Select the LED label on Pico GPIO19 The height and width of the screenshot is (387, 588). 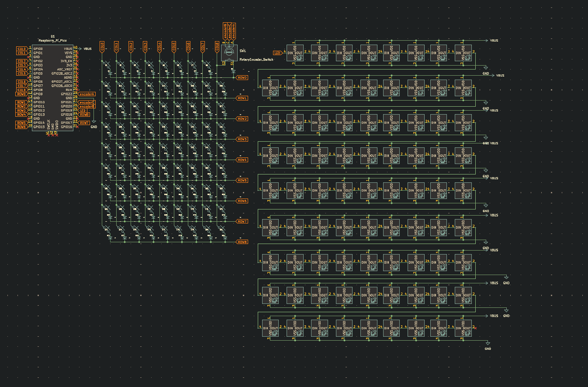pos(83,110)
